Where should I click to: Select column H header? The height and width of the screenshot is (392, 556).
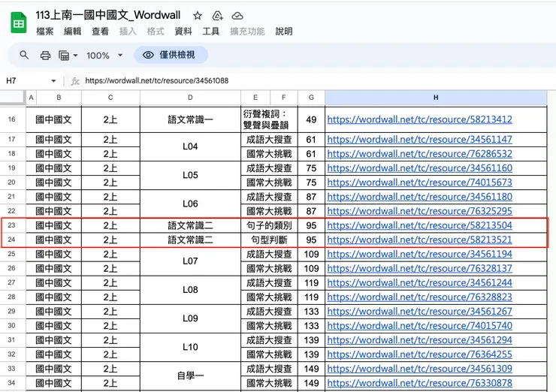[436, 98]
